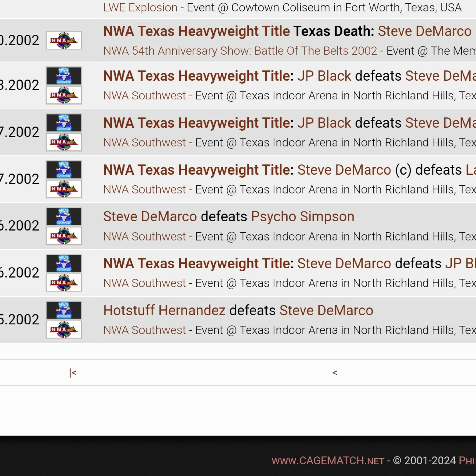Open Steve DeMarco profile in Hotstuff Hernandez match
This screenshot has width=476, height=476.
coord(326,310)
